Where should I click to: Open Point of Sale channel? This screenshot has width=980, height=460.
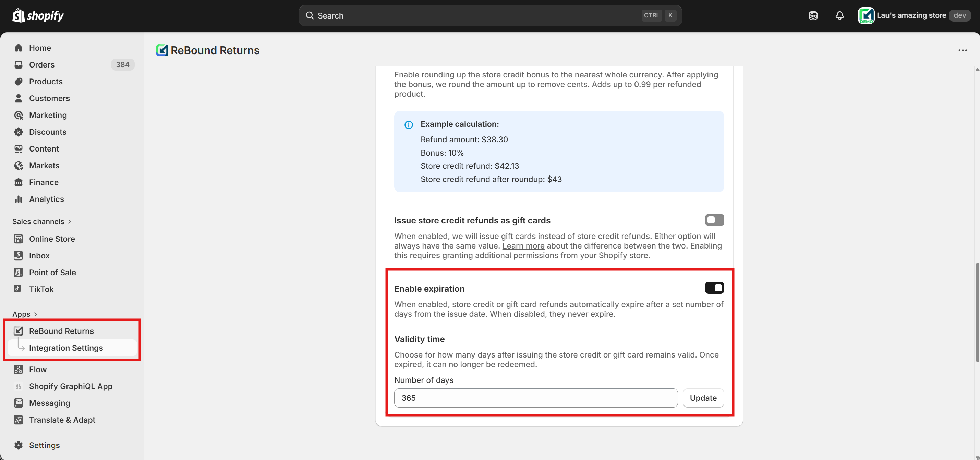click(x=52, y=273)
